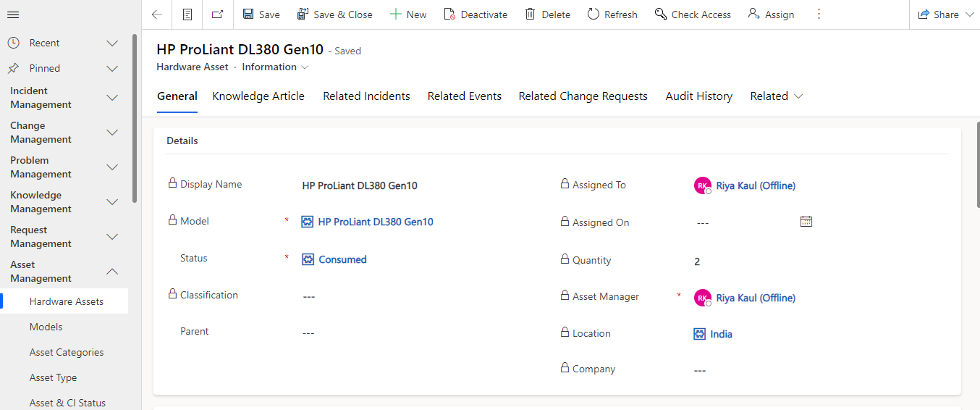Open the Audit History tab
This screenshot has width=980, height=410.
(x=699, y=96)
